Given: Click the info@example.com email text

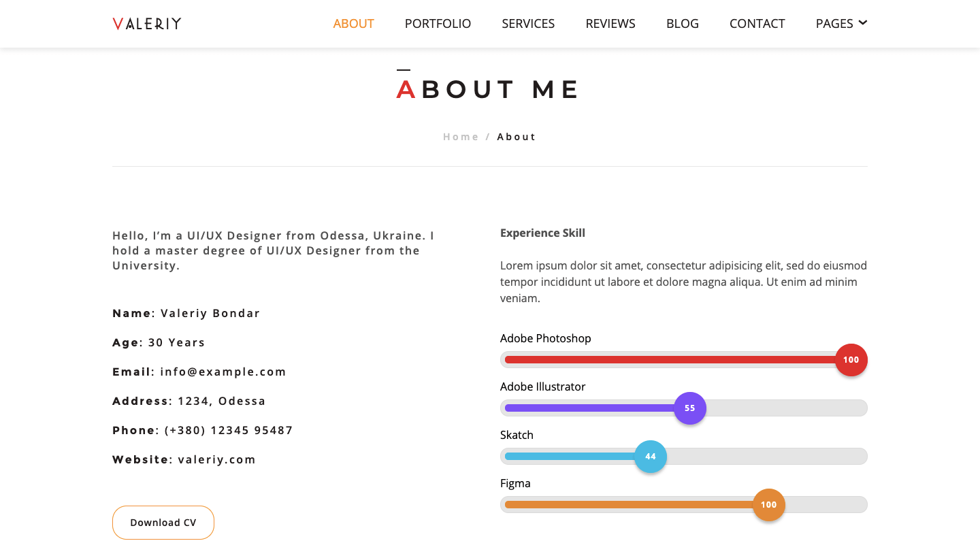Looking at the screenshot, I should [x=223, y=372].
